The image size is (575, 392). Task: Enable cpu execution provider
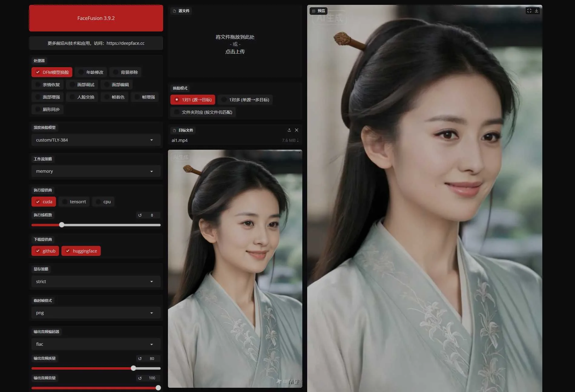(103, 202)
